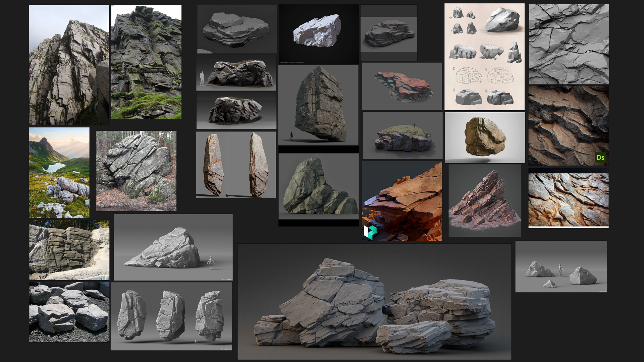This screenshot has height=362, width=644.
Task: Select the red flat rock slab render
Action: pyautogui.click(x=402, y=86)
